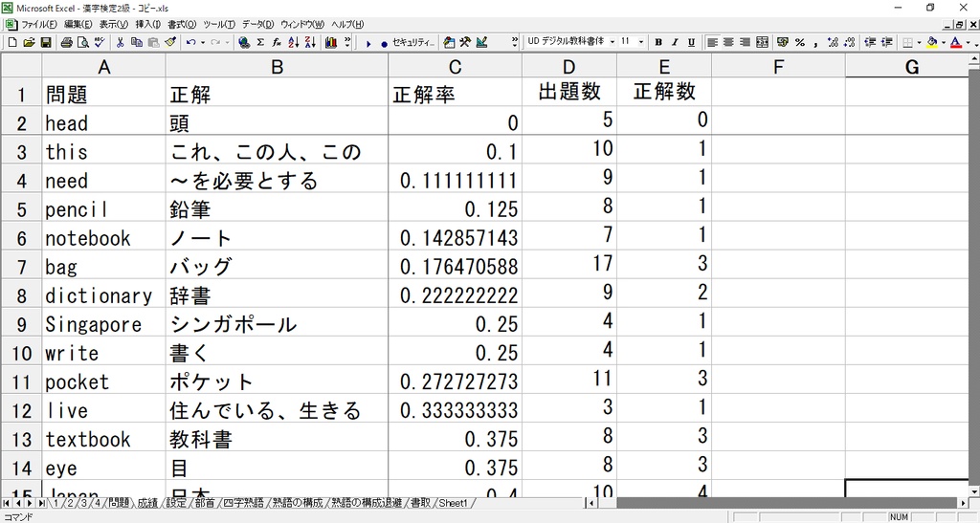Open the ファイル(F) menu
This screenshot has width=980, height=523.
[x=38, y=24]
